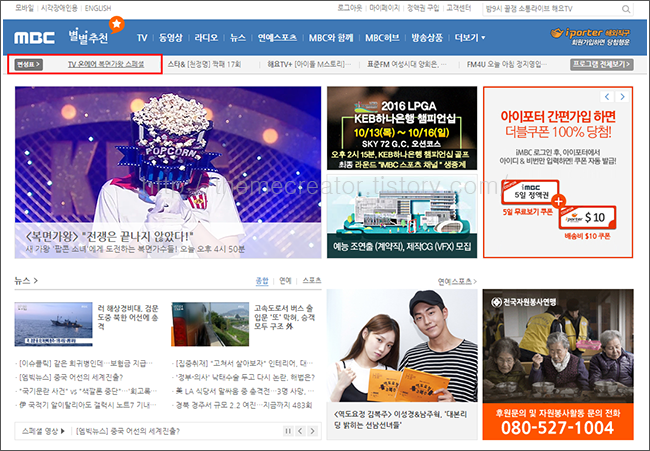Open the 복면가왕 popcorn main banner
Screen dimensions: 650x451
(168, 172)
